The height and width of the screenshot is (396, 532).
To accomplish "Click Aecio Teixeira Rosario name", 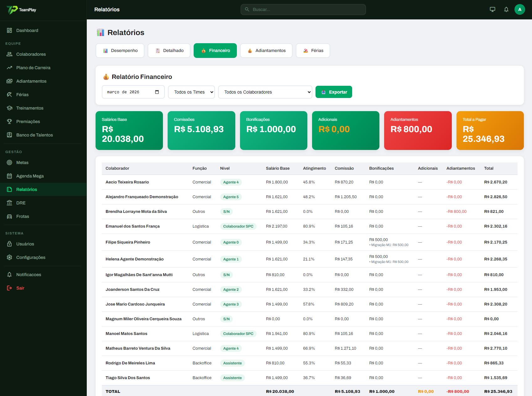I will [x=127, y=182].
